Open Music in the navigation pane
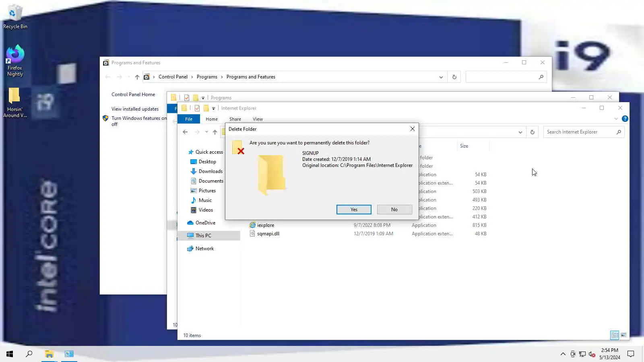The width and height of the screenshot is (644, 362). tap(201, 200)
